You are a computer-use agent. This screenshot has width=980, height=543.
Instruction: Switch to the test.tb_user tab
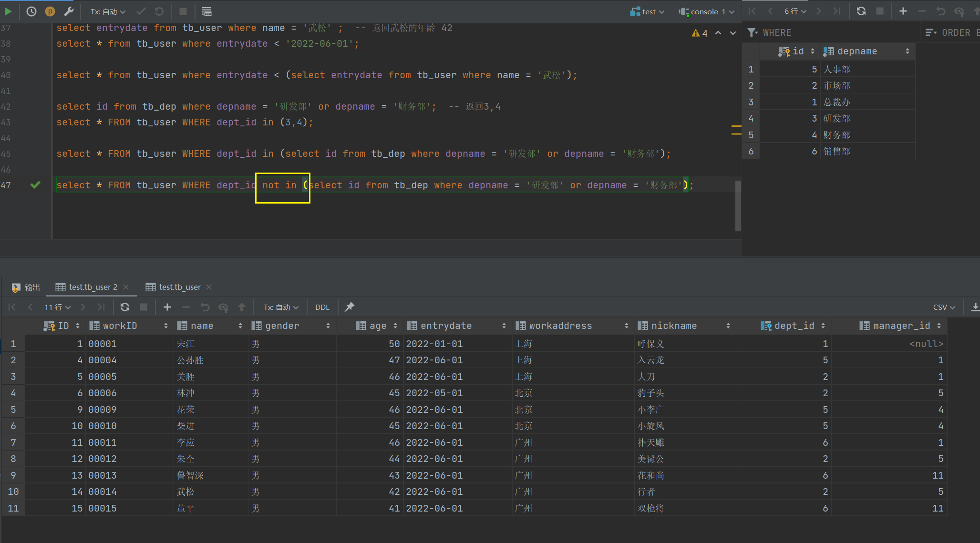[179, 287]
